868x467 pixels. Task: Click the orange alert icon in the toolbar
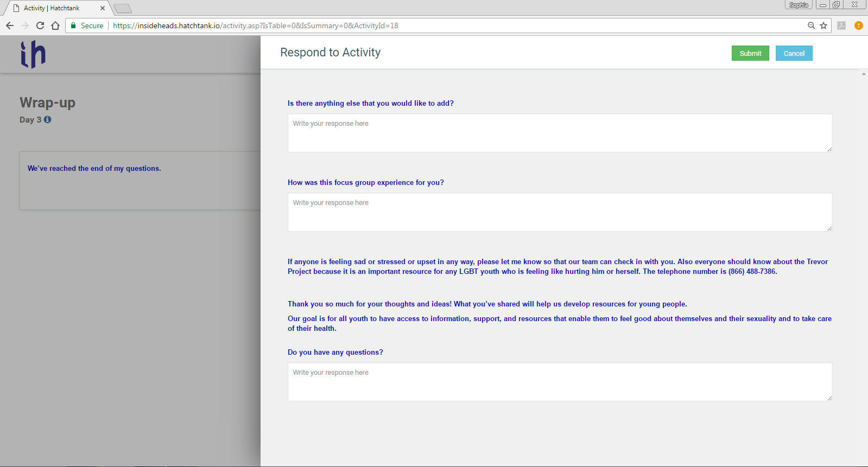point(858,25)
